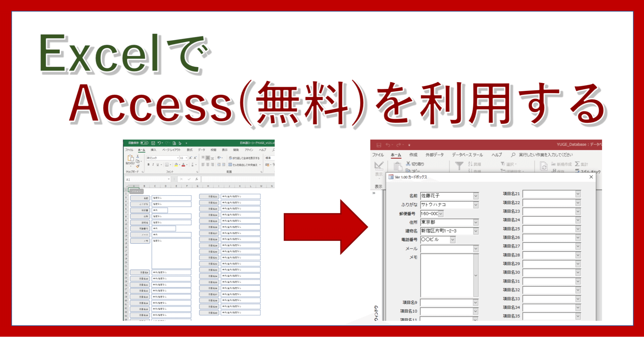Click the Excel copy icon
Viewport: 644px width, 337px height.
tap(138, 161)
